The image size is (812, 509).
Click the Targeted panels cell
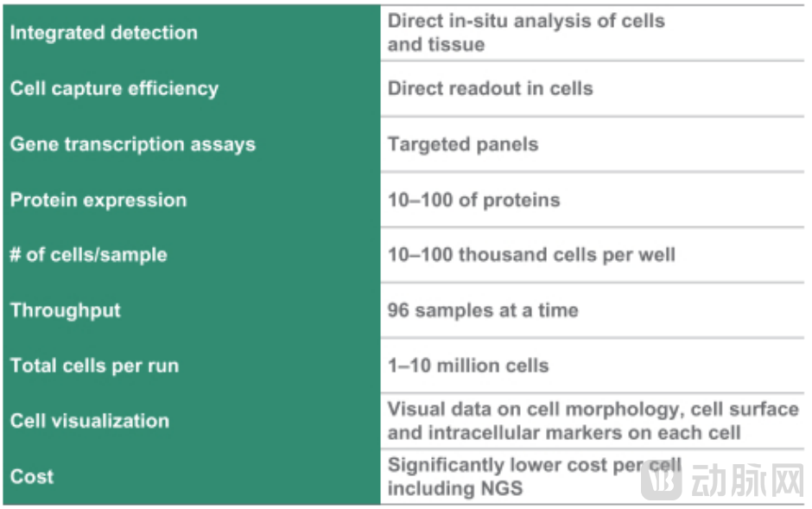[463, 144]
